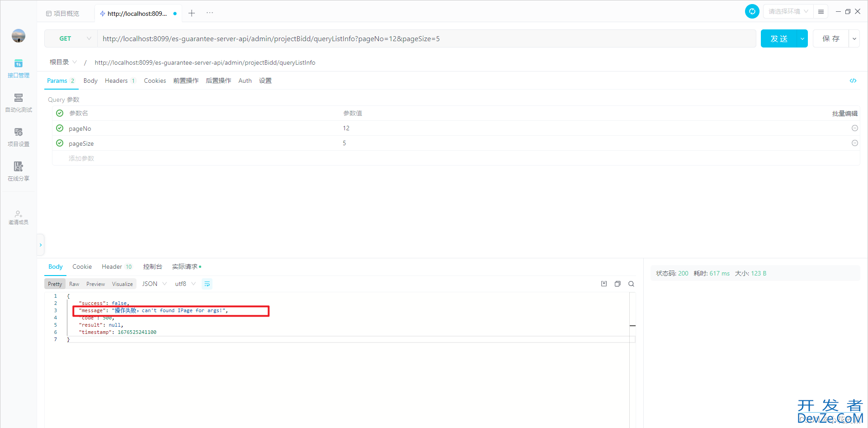Open the 实际请求 tab
This screenshot has width=868, height=428.
click(x=186, y=266)
